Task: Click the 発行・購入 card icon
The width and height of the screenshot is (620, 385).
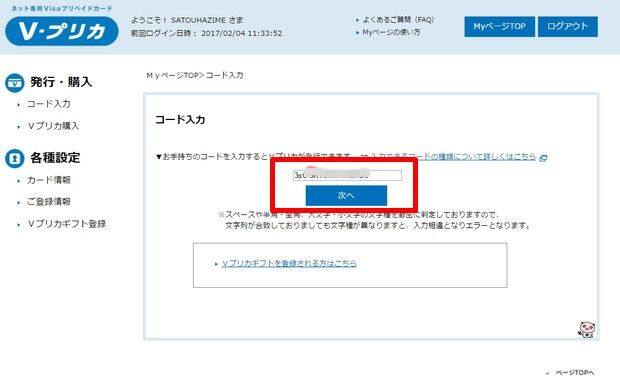Action: click(x=15, y=83)
